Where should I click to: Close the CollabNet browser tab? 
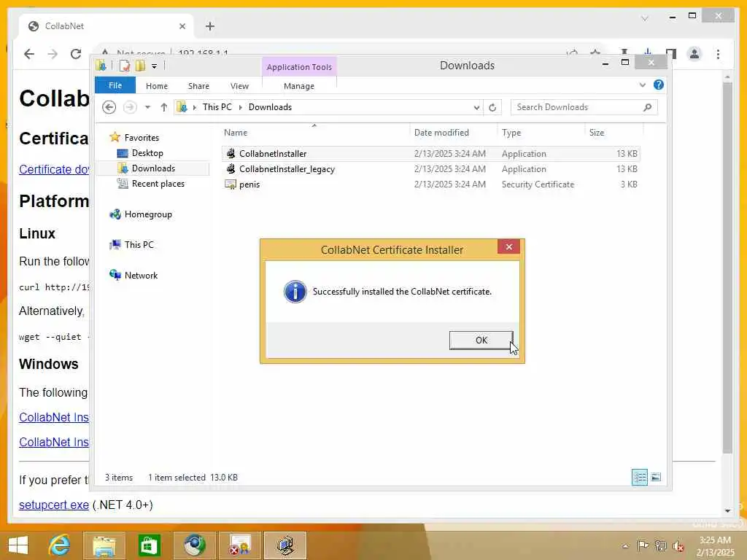(182, 26)
